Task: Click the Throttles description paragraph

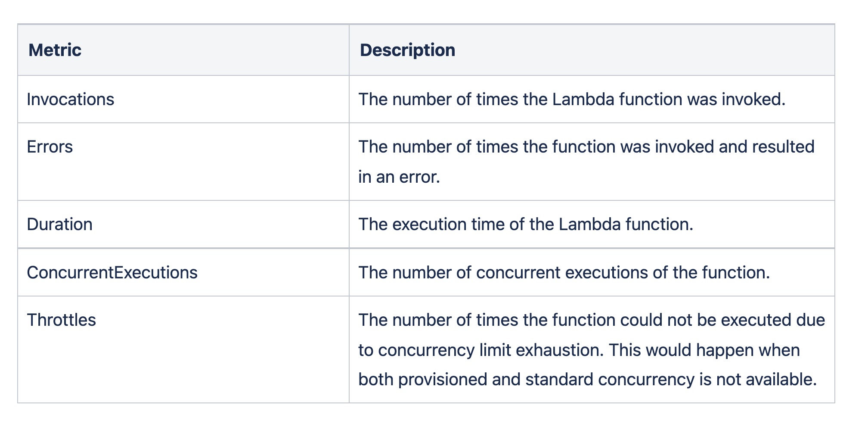Action: click(591, 350)
